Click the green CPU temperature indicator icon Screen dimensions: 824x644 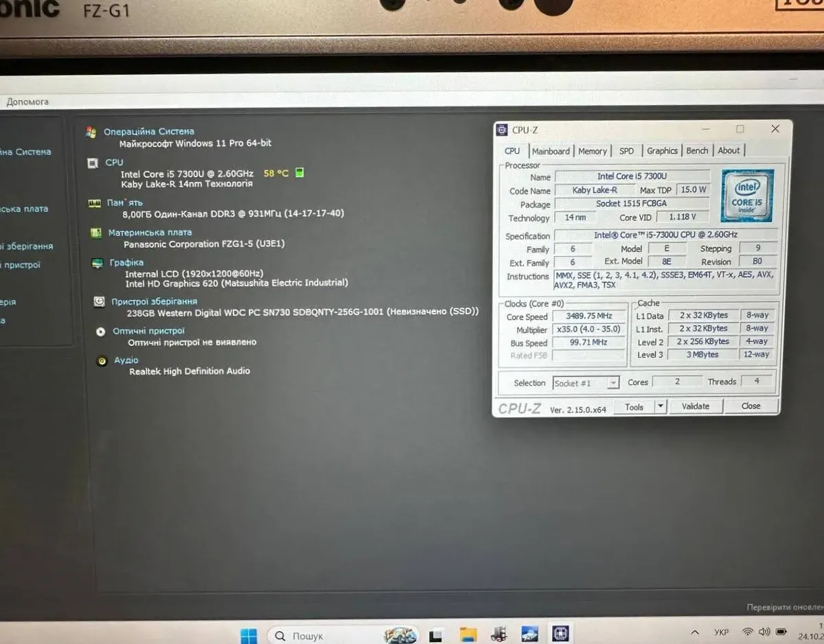tap(299, 173)
